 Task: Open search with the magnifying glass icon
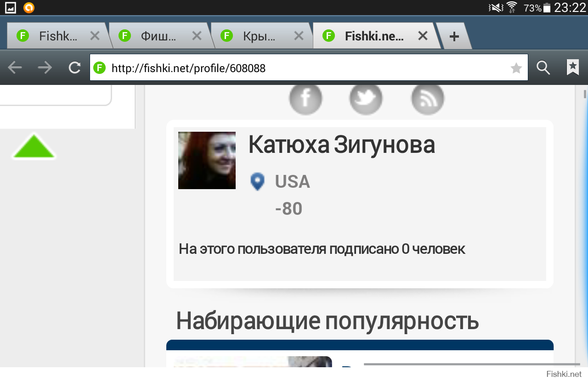pos(543,68)
